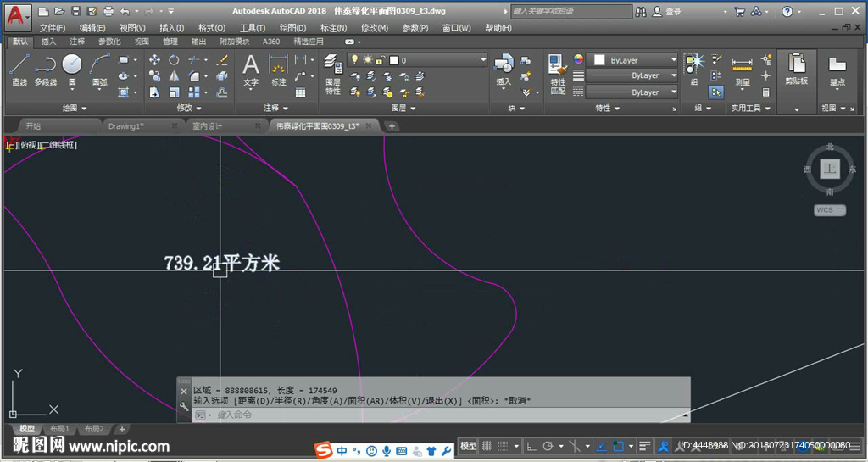The width and height of the screenshot is (868, 462).
Task: Expand the 图层 panel
Action: [x=403, y=108]
